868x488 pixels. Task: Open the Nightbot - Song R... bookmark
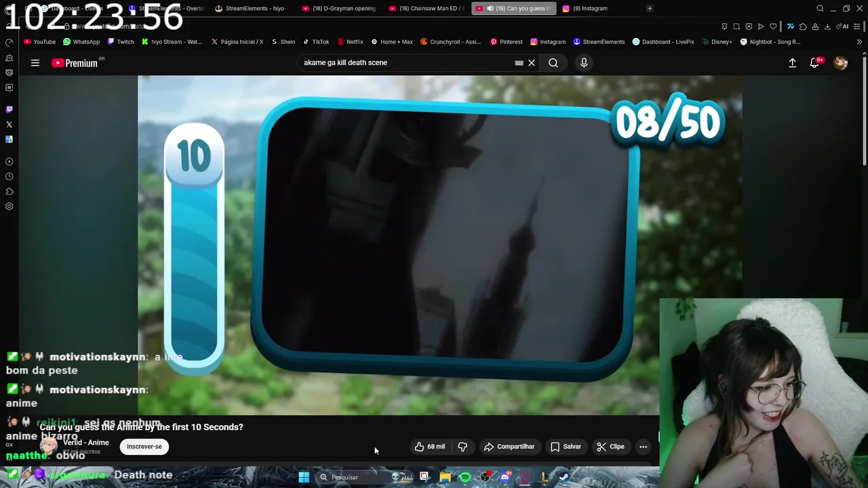(x=770, y=42)
